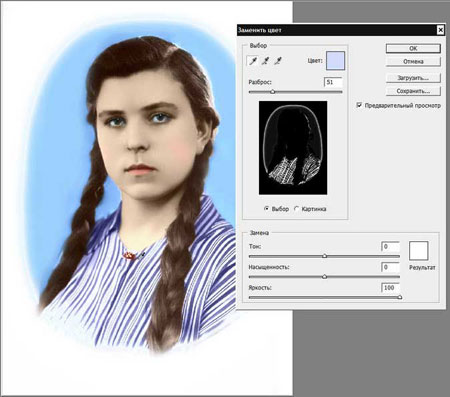450x397 pixels.
Task: Click the Сохранить... button
Action: point(413,91)
